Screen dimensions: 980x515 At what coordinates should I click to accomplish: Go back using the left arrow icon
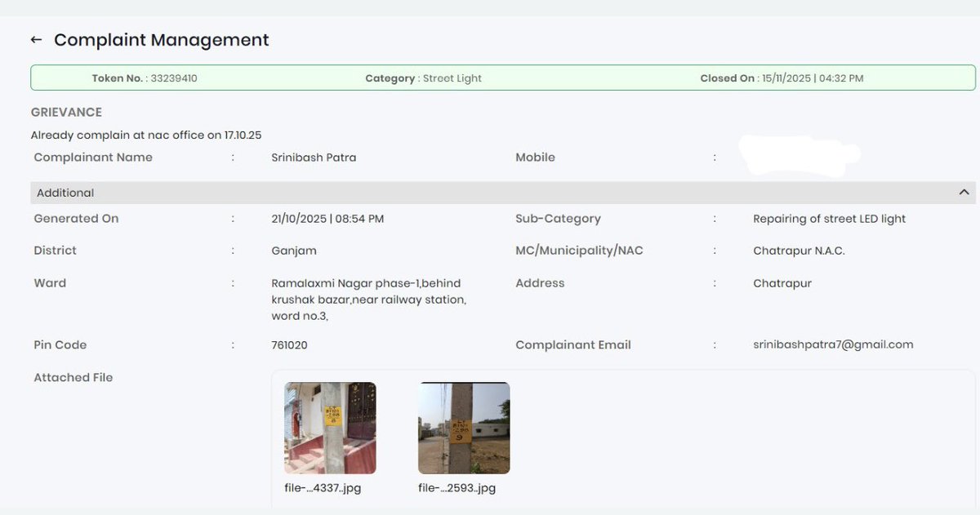pos(36,40)
